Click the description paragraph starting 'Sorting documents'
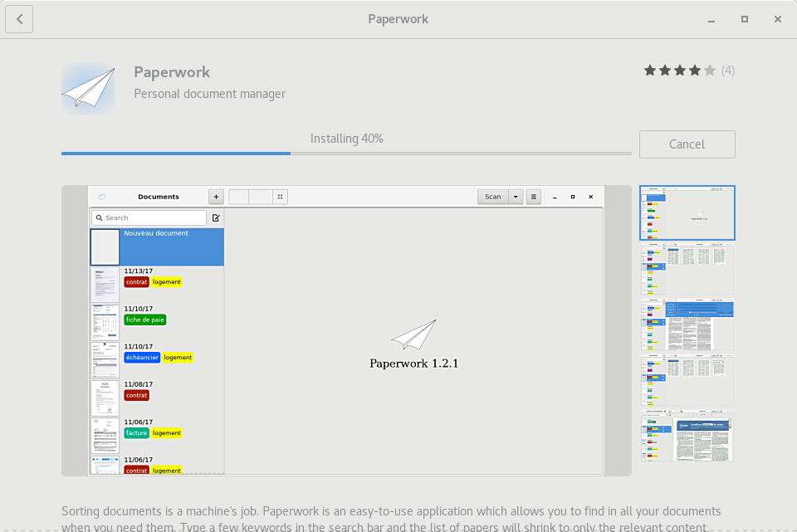Viewport: 797px width, 532px height. [391, 518]
